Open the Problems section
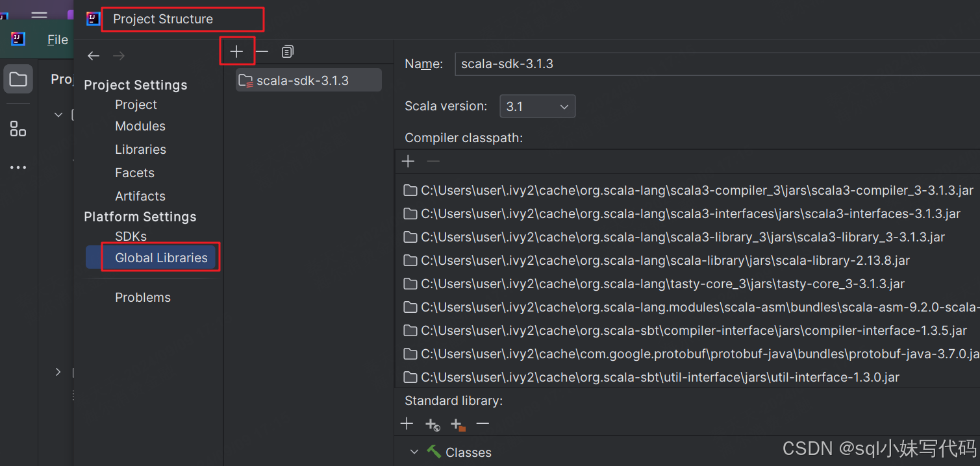This screenshot has height=466, width=980. 143,297
